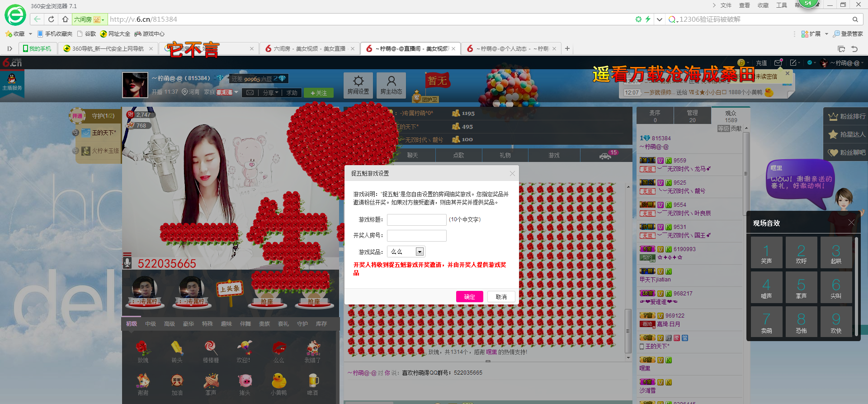Pick the pig head (猪头) gift
The image size is (868, 404).
tap(245, 384)
